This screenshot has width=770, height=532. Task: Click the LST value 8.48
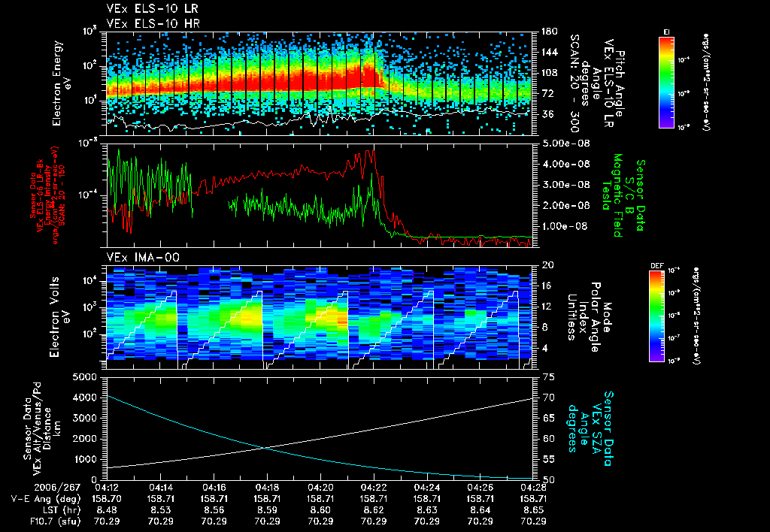tap(107, 510)
